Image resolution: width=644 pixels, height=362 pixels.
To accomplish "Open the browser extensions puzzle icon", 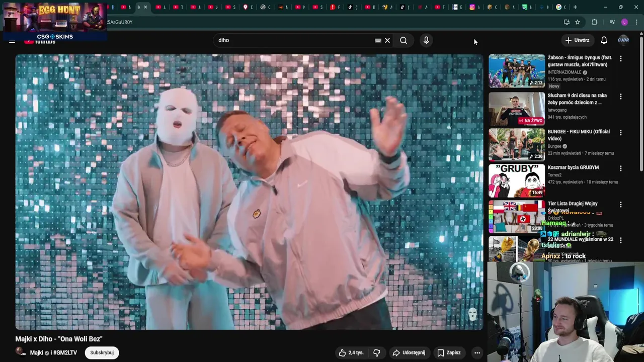I will (x=595, y=22).
